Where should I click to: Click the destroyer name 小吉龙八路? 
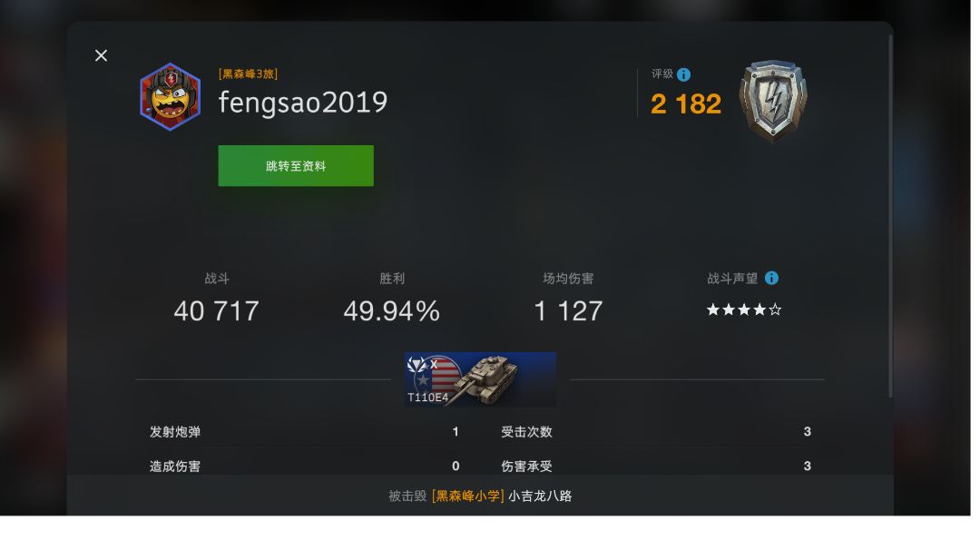[540, 496]
